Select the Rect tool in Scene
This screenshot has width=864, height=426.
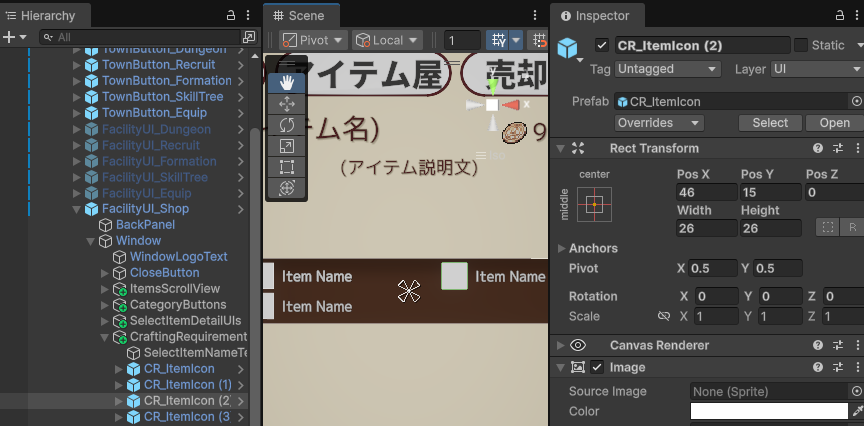(287, 167)
